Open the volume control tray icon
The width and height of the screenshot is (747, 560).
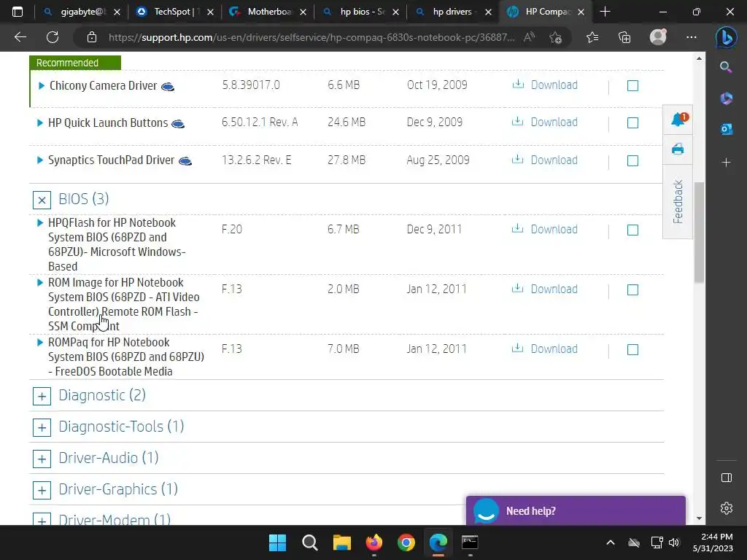click(x=673, y=542)
